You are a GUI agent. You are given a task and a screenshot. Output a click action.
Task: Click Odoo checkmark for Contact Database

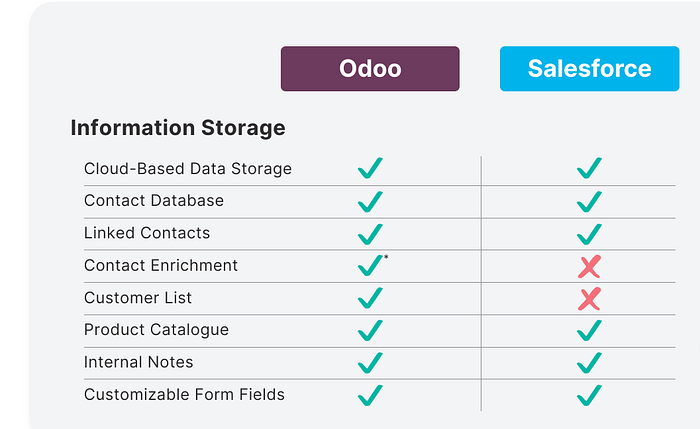point(370,202)
